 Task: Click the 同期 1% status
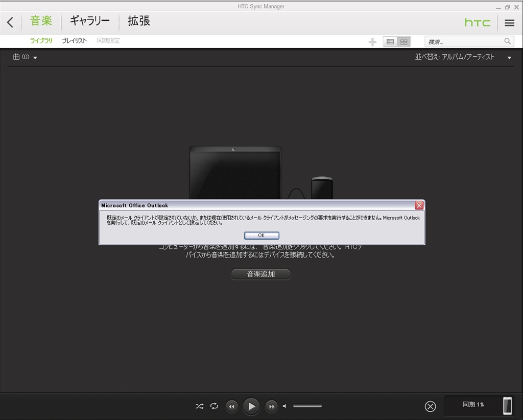pyautogui.click(x=473, y=405)
